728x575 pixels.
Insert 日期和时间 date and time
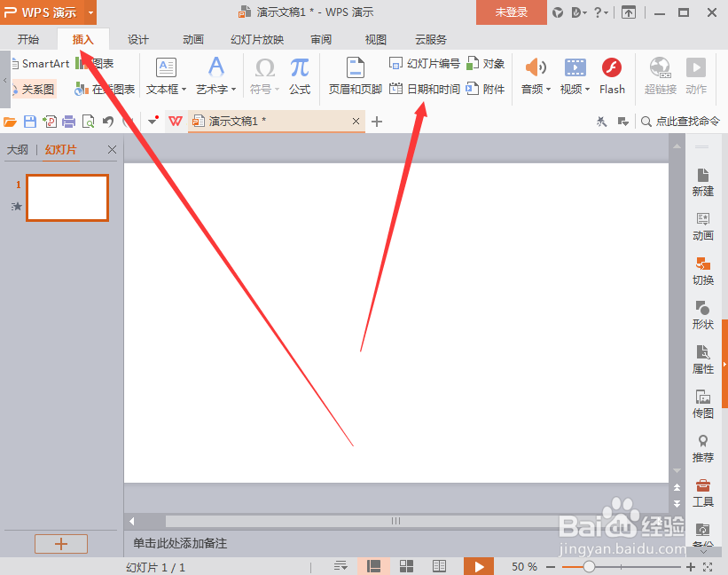click(x=425, y=89)
